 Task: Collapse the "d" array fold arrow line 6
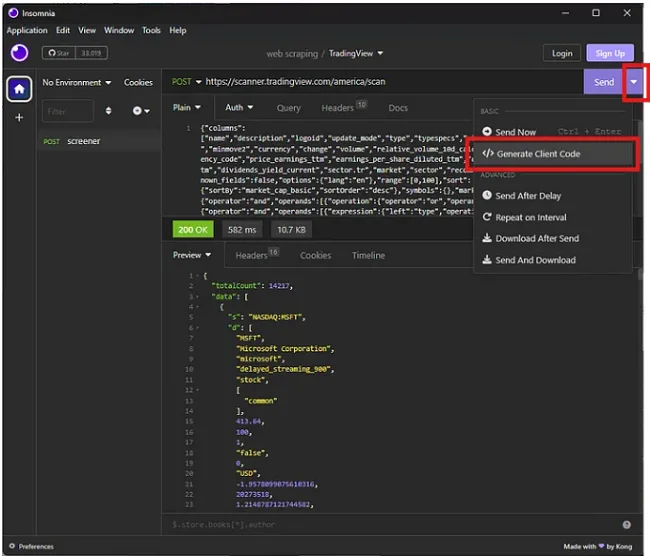point(197,328)
